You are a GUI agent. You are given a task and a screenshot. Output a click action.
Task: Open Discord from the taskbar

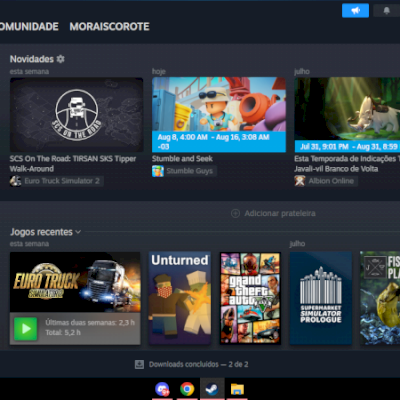click(162, 389)
